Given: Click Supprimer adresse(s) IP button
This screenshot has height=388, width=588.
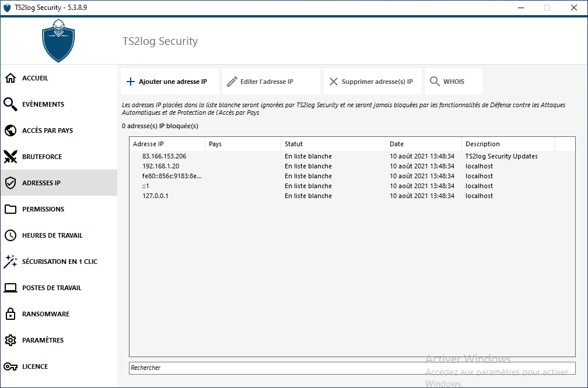Looking at the screenshot, I should 373,82.
